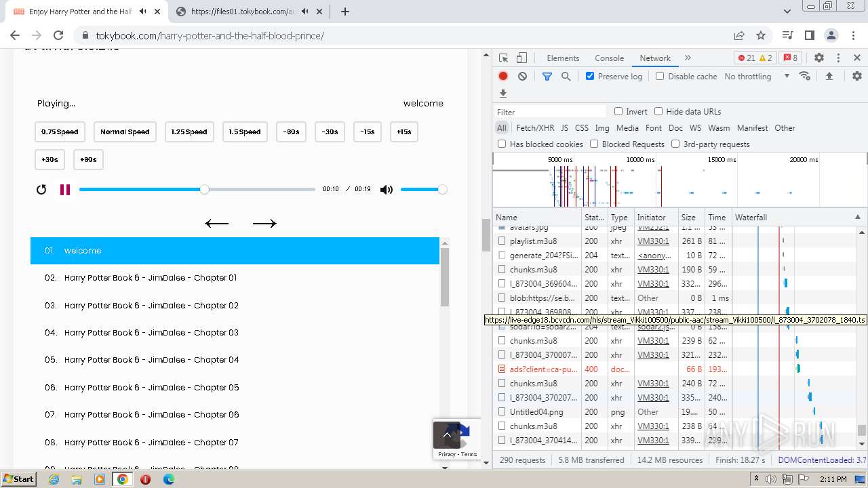Open the 8 issues badge
868x488 pixels.
tap(791, 58)
